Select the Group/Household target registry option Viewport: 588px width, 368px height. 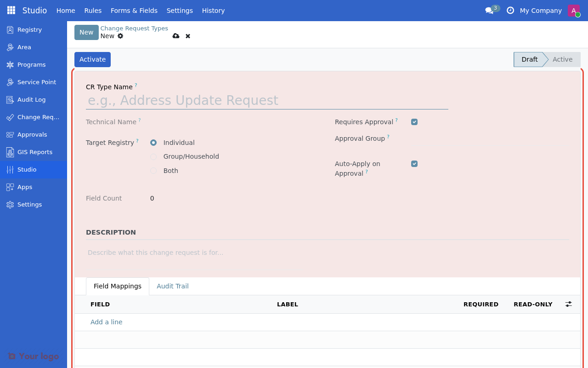tap(153, 156)
